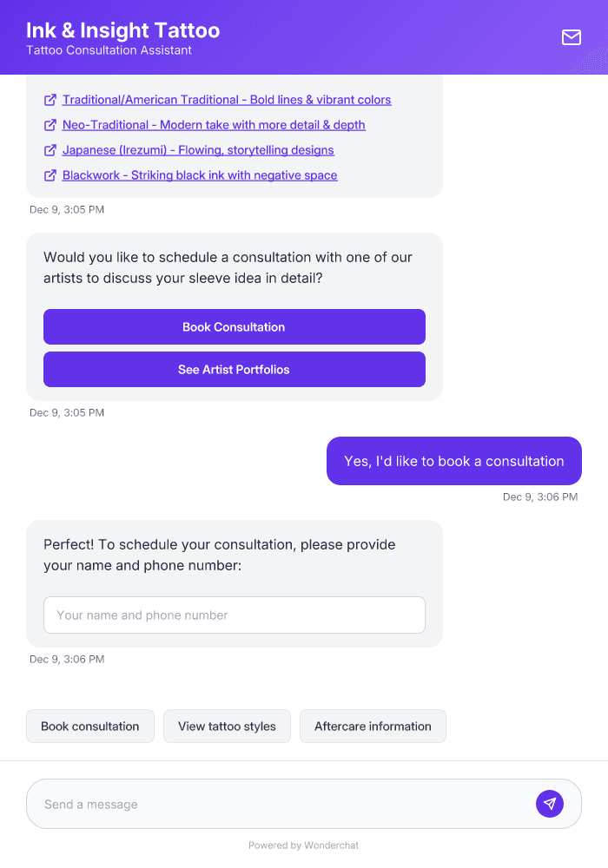This screenshot has width=608, height=868.
Task: Open the Neo-Traditional style link
Action: tap(214, 124)
